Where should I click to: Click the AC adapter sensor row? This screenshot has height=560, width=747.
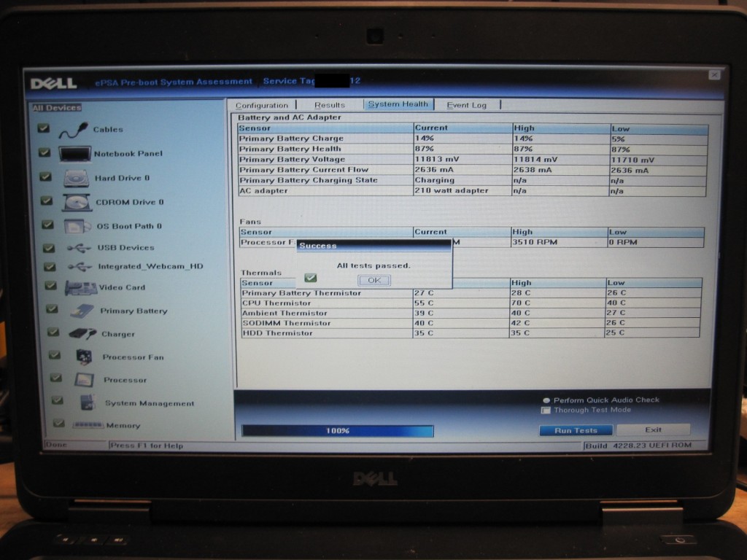point(472,191)
